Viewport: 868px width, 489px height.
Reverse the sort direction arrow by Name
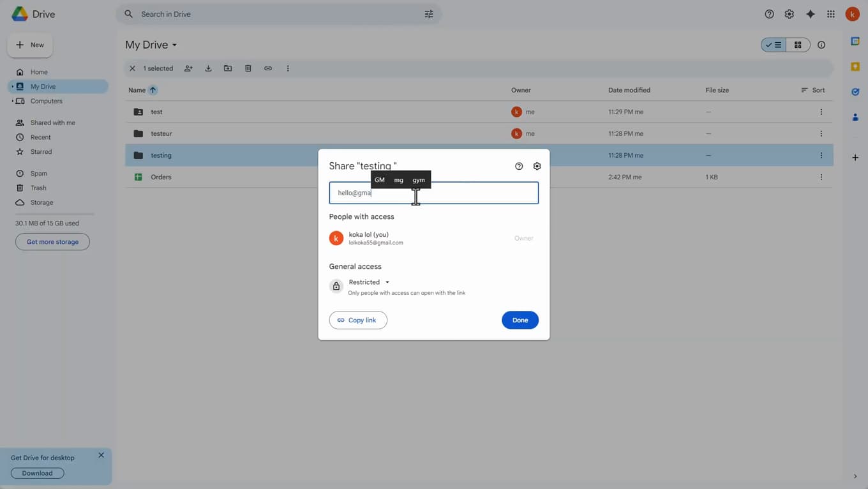pos(153,90)
